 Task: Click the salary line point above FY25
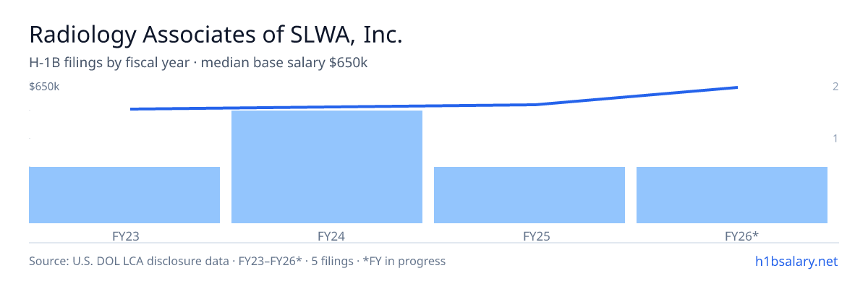point(535,105)
